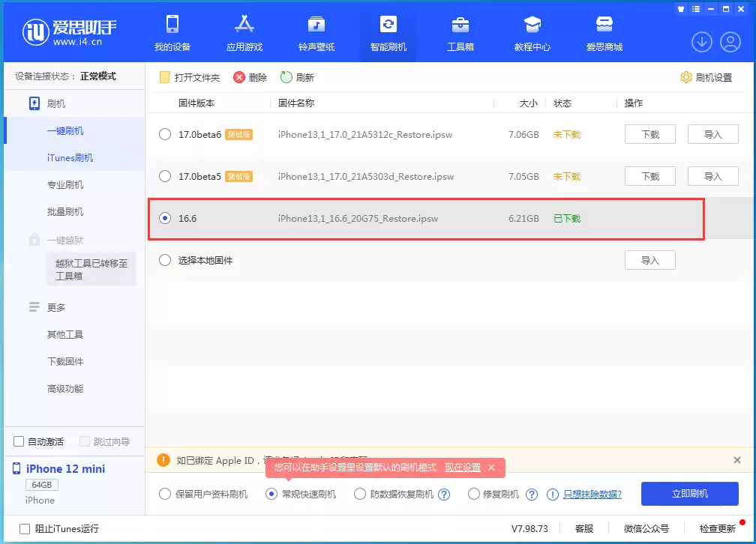Choose 防数据恢复刷机 mode

coord(360,494)
